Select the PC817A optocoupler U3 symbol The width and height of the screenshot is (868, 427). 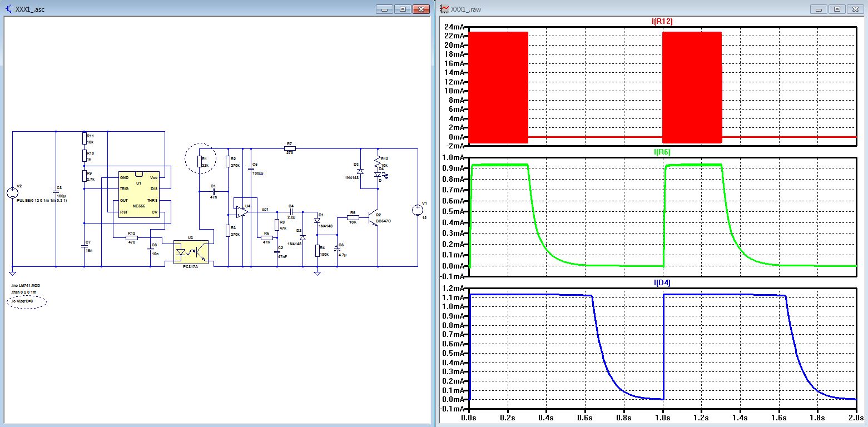click(190, 252)
